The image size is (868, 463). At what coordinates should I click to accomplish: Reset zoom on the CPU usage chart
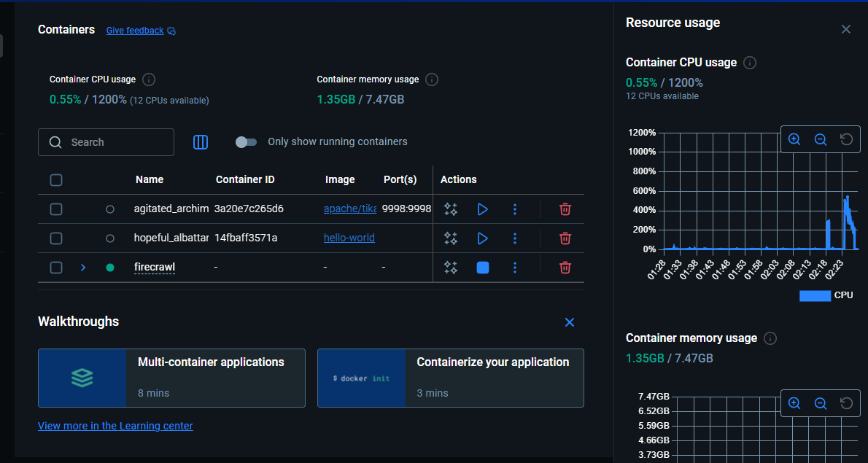click(846, 139)
